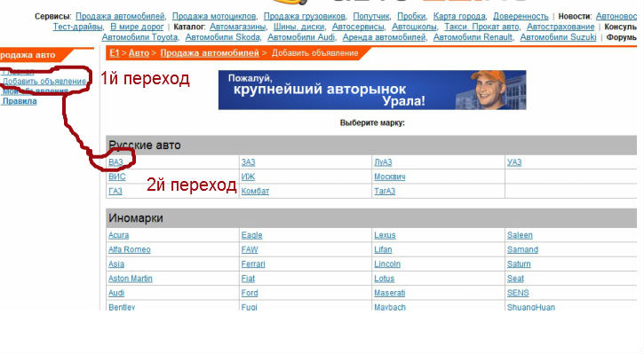Screen dimensions: 644x354
Task: Click Продажа автомобилей in the breadcrumb
Action: click(210, 53)
